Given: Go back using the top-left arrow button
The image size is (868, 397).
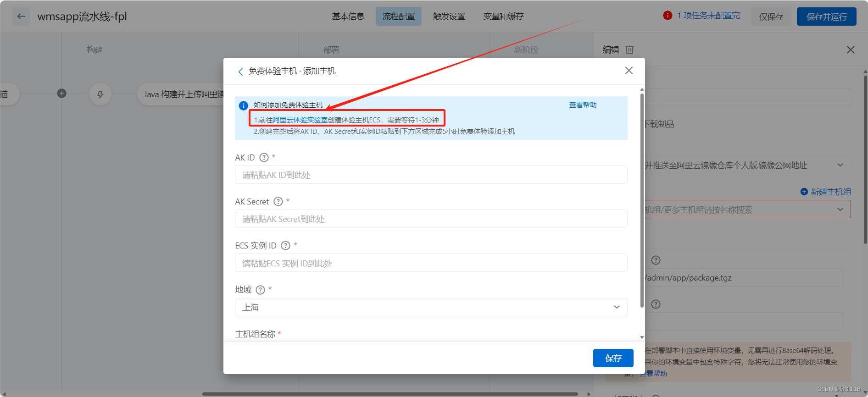Looking at the screenshot, I should point(21,17).
